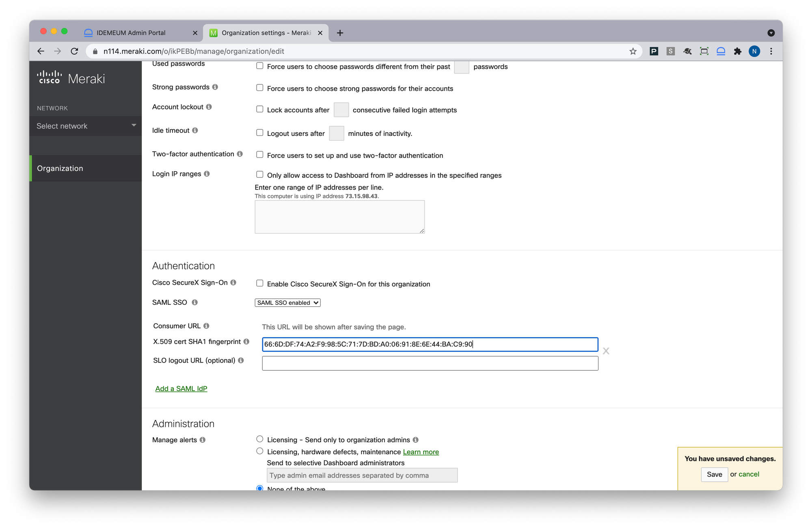Cancel the unsaved changes
Screen dimensions: 812x529
click(749, 474)
